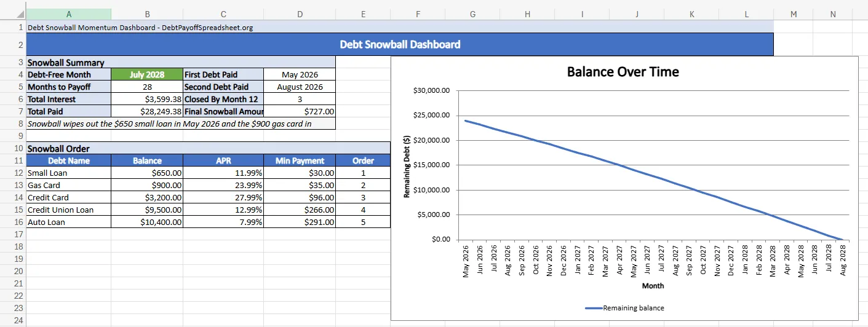This screenshot has width=868, height=327.
Task: Select the Final Snowball Amount value $727.00
Action: [300, 111]
